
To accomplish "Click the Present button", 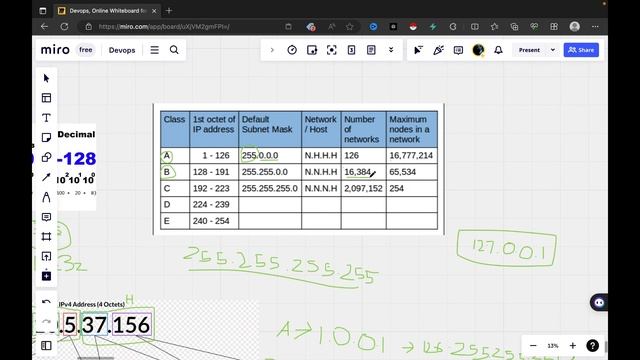I will (529, 50).
